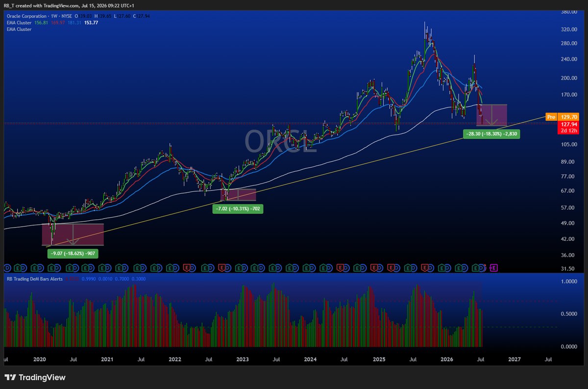Click the 2026 time axis label
588x389 pixels.
[x=446, y=360]
